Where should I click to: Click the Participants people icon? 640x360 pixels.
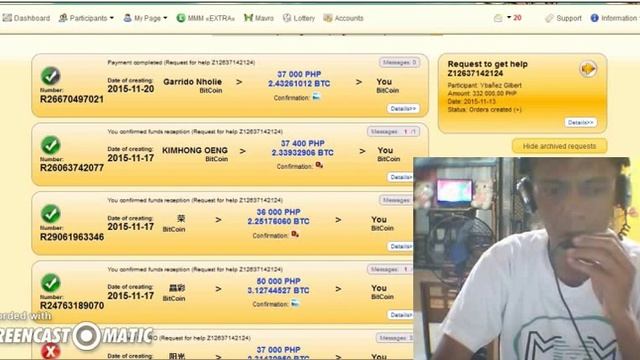pyautogui.click(x=63, y=18)
